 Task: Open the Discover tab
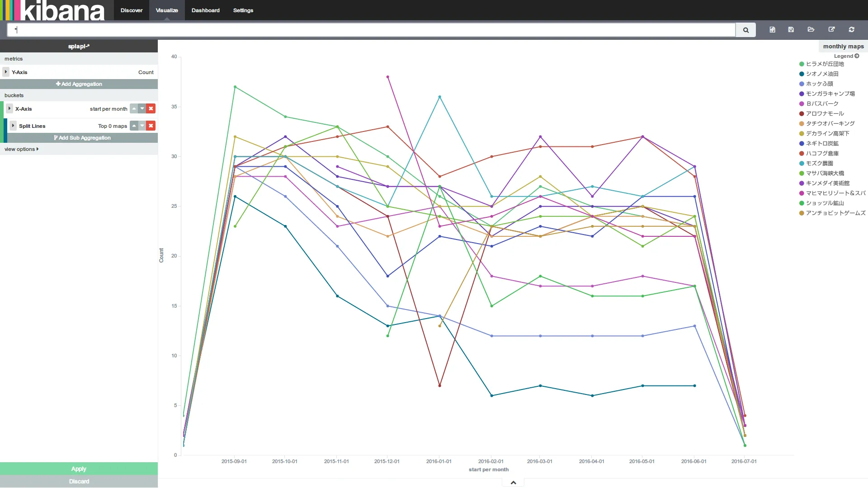[x=132, y=10]
